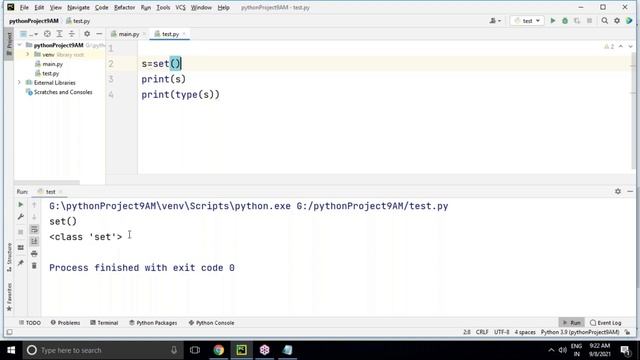Open the Event Log
Screen dimensions: 640x360
coord(605,322)
